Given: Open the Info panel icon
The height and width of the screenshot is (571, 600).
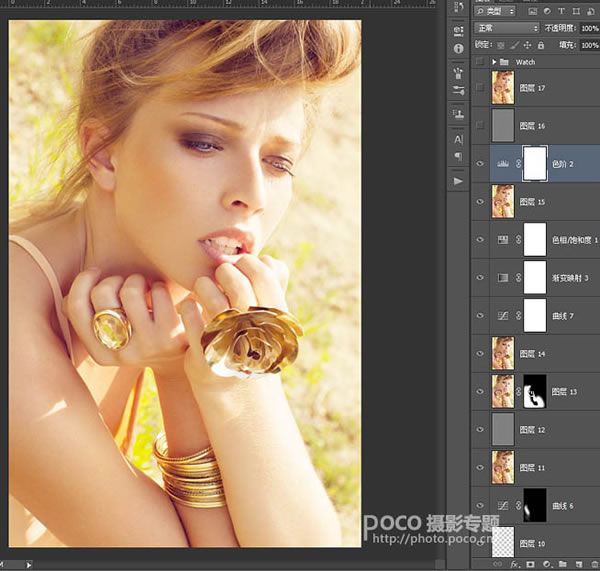Looking at the screenshot, I should (458, 49).
